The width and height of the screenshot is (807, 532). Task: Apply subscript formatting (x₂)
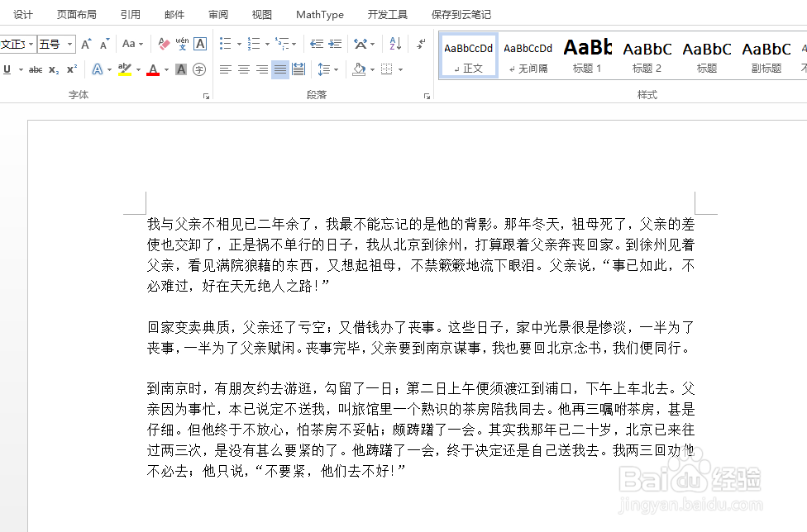pyautogui.click(x=54, y=69)
